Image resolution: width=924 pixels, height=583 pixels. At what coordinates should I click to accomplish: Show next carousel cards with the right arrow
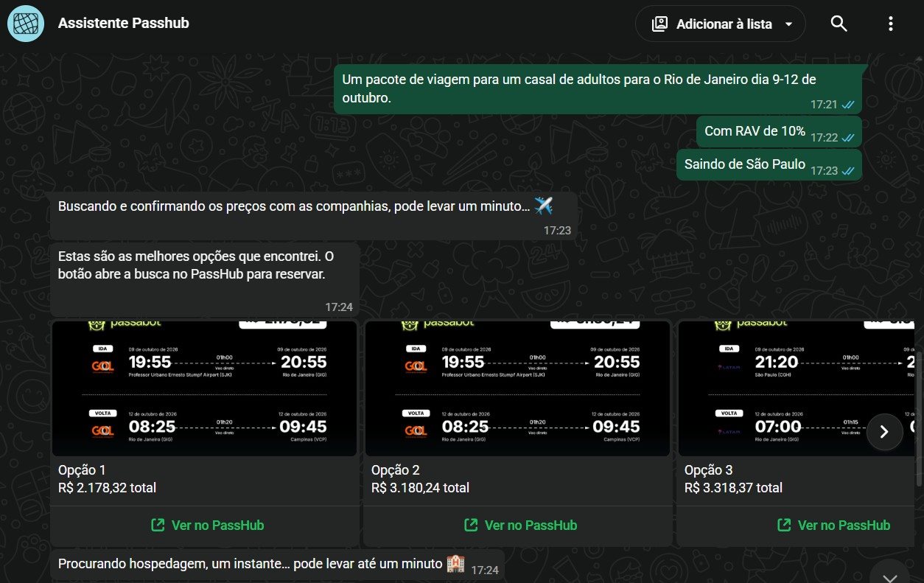click(885, 432)
